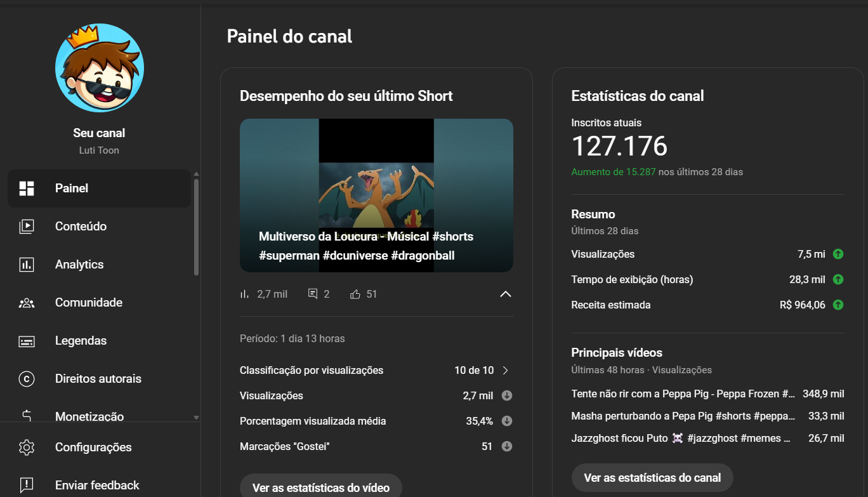
Task: Click the Direitos autorais copyright icon
Action: pyautogui.click(x=27, y=379)
